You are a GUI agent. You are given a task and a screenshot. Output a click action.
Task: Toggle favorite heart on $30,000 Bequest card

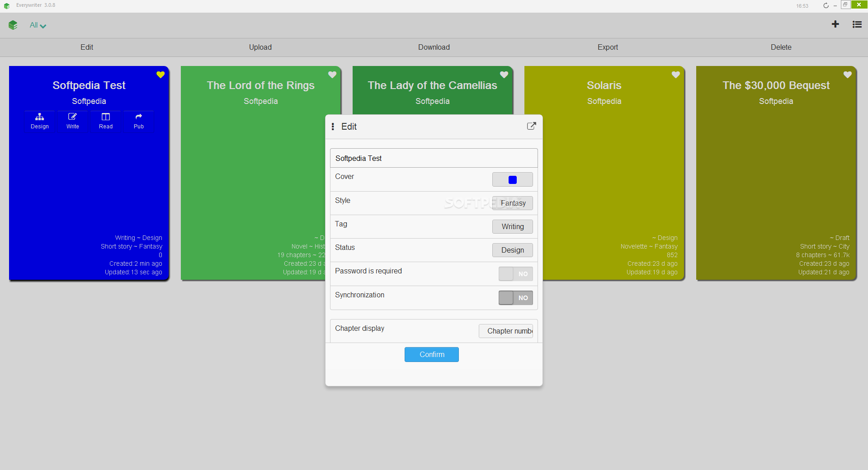click(x=848, y=75)
